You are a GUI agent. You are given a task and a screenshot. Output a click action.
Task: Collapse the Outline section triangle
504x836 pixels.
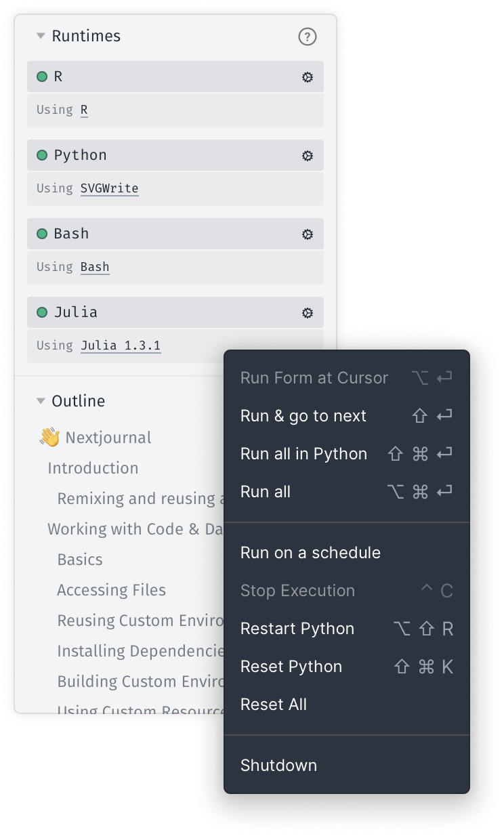point(41,401)
